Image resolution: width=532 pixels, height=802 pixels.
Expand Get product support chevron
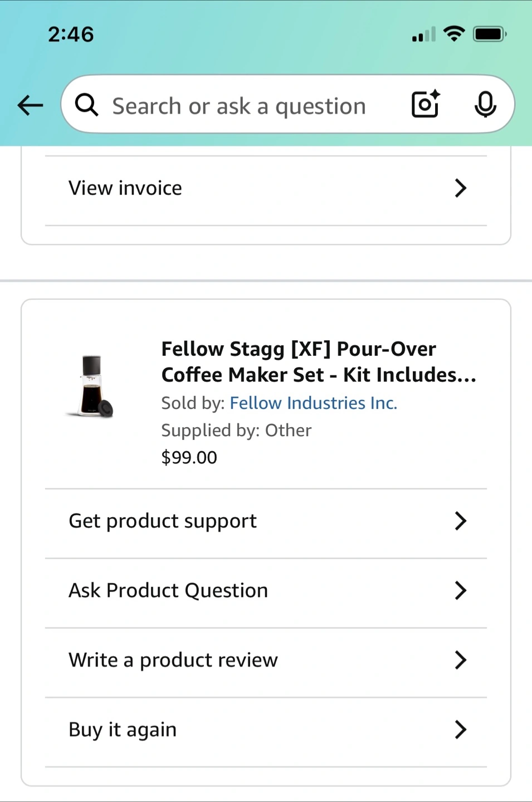pos(460,521)
